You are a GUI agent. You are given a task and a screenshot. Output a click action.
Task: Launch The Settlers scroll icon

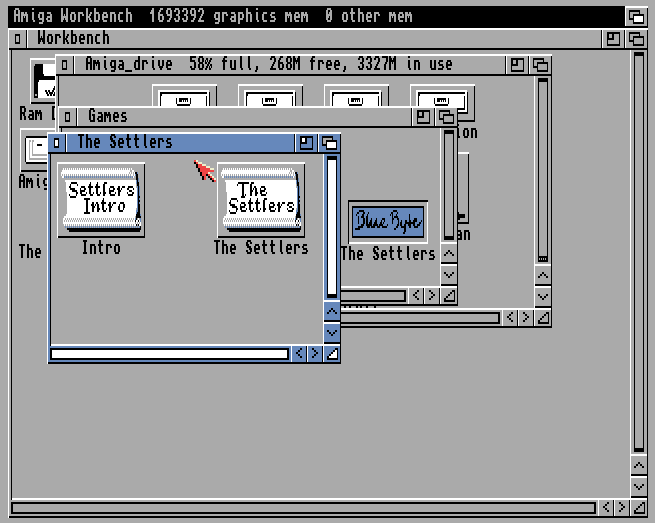[x=261, y=201]
